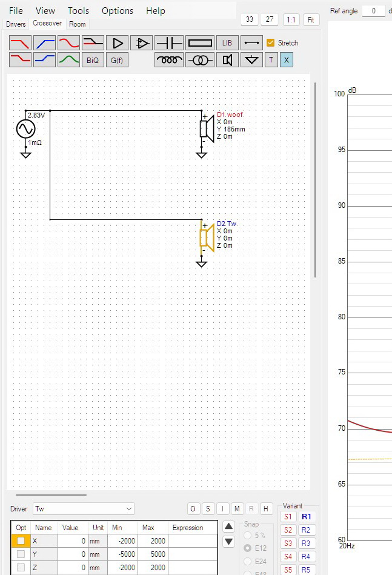Click the S button above table
The width and height of the screenshot is (392, 575).
(x=208, y=508)
